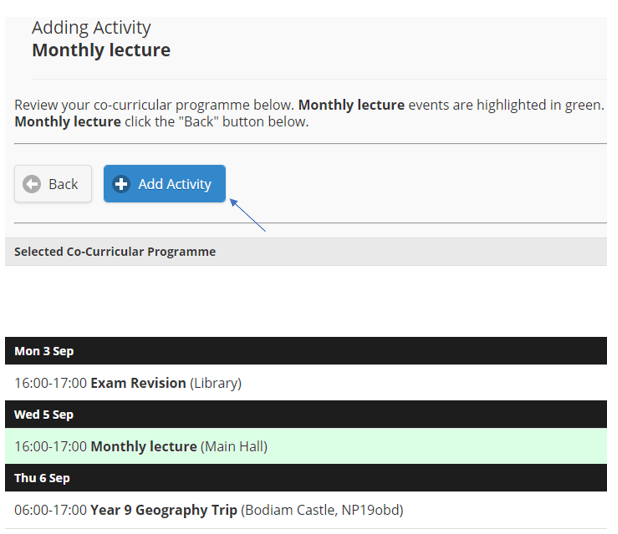Click the 16:00-17:00 time of Exam Revision
The image size is (618, 534).
pos(50,383)
